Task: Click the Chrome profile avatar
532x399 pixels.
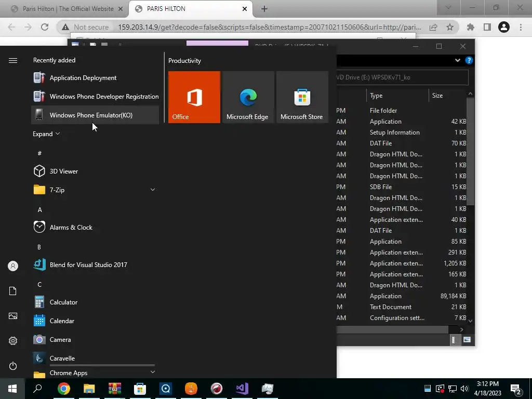Action: coord(504,27)
